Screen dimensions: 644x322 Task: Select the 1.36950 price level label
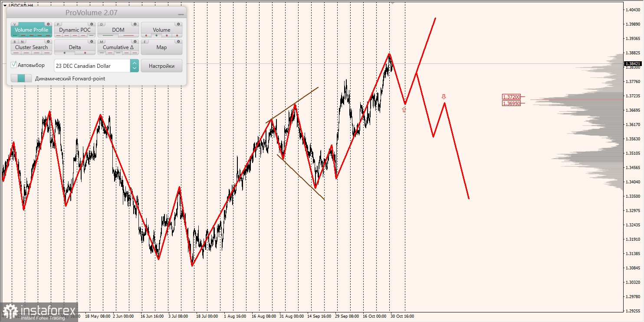click(x=511, y=103)
